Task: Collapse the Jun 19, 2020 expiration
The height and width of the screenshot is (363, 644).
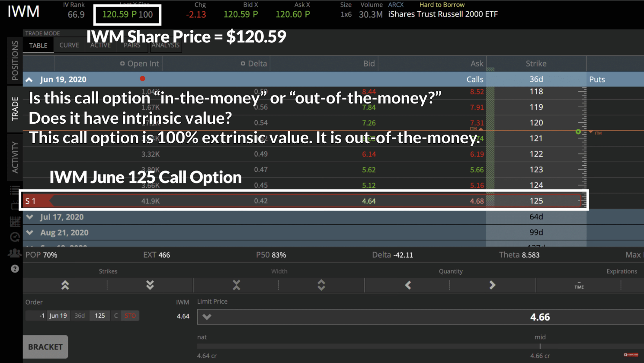Action: [x=29, y=80]
